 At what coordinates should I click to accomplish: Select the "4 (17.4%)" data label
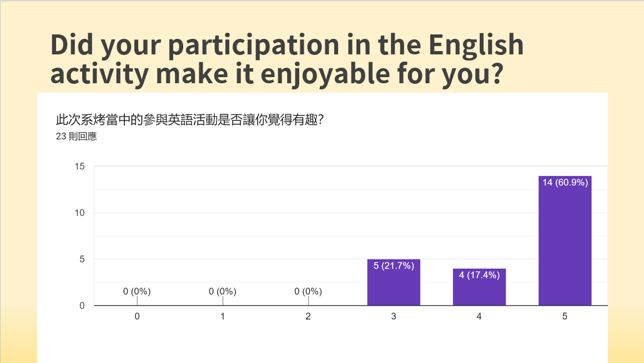coord(479,275)
